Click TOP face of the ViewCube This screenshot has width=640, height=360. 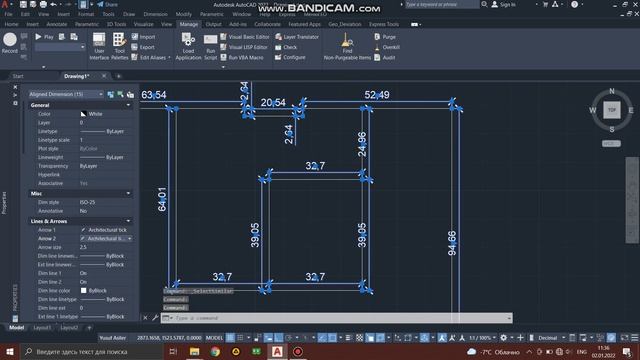click(x=611, y=110)
